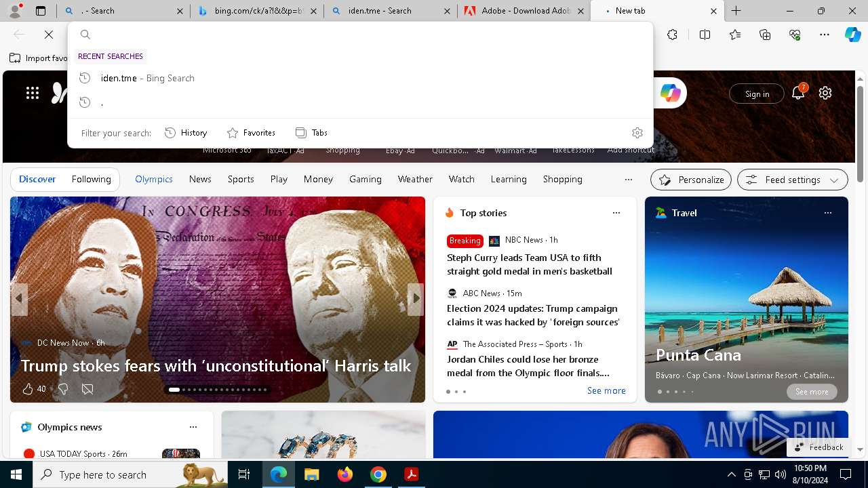The height and width of the screenshot is (488, 868).
Task: Open the Copilot sidebar icon
Action: [x=852, y=35]
